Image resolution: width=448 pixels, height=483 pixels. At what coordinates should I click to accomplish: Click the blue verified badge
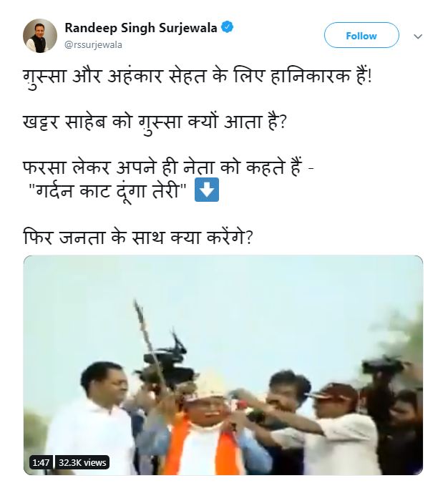click(228, 28)
